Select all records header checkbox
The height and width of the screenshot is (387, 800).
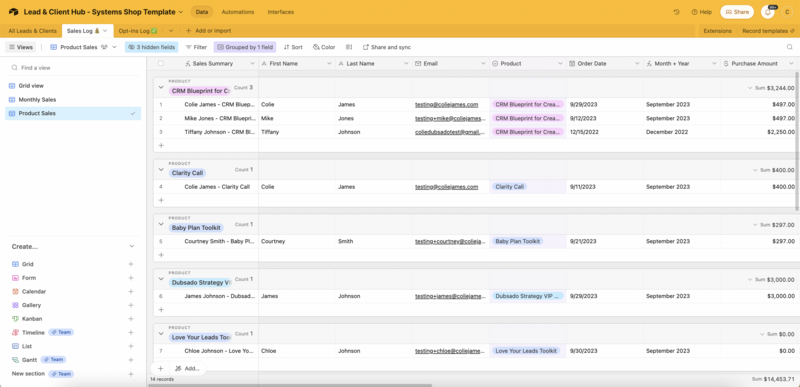161,64
